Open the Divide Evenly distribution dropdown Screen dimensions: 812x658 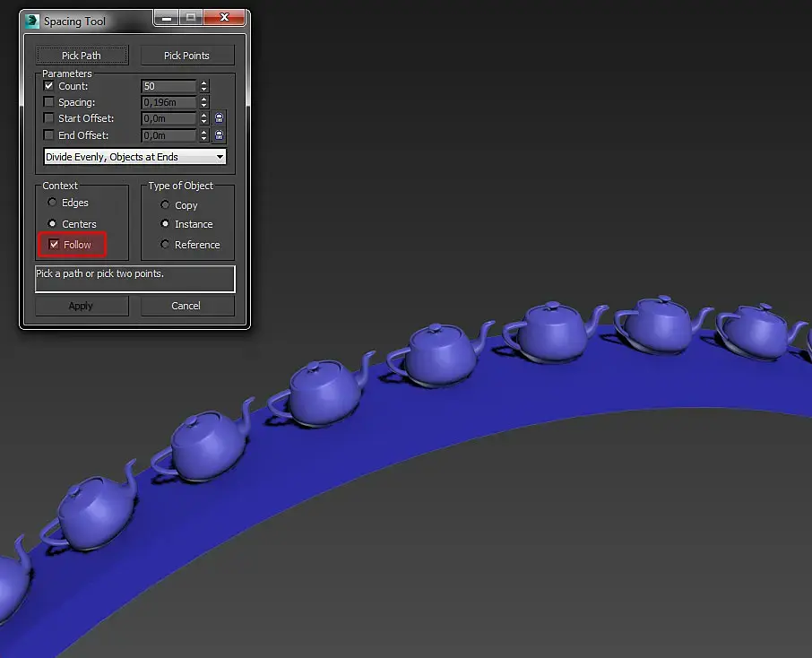[x=134, y=157]
